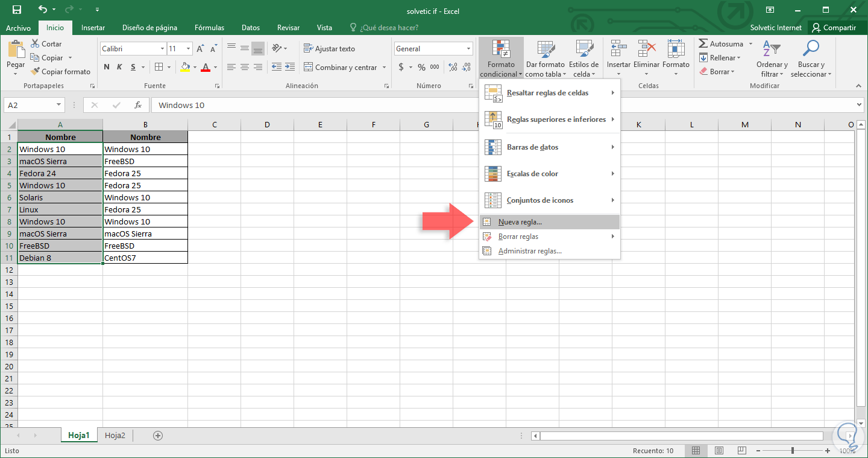This screenshot has width=868, height=458.
Task: Decrease the font size with the smaller A
Action: pyautogui.click(x=213, y=48)
